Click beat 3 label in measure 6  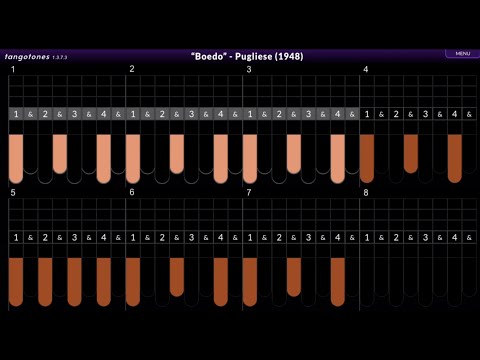point(191,238)
